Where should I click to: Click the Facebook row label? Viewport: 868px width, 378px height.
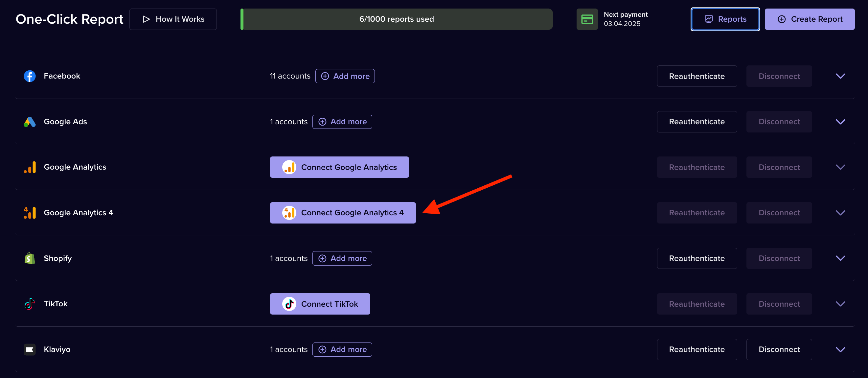click(x=62, y=76)
